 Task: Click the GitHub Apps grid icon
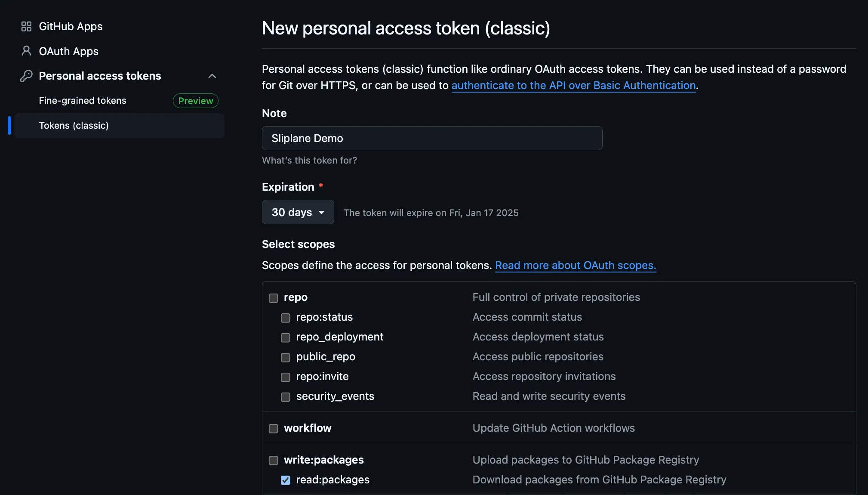coord(26,27)
